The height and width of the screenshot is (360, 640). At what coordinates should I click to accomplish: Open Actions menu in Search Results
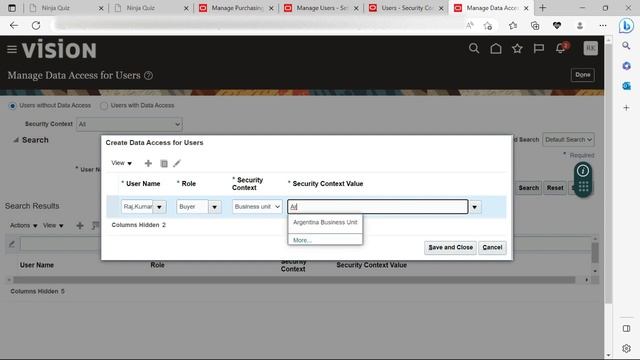pos(24,225)
